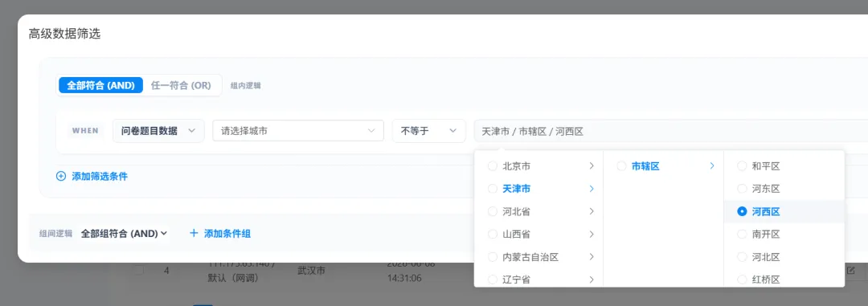The image size is (868, 306).
Task: Tick row 4 checkbox in background table
Action: pyautogui.click(x=139, y=271)
